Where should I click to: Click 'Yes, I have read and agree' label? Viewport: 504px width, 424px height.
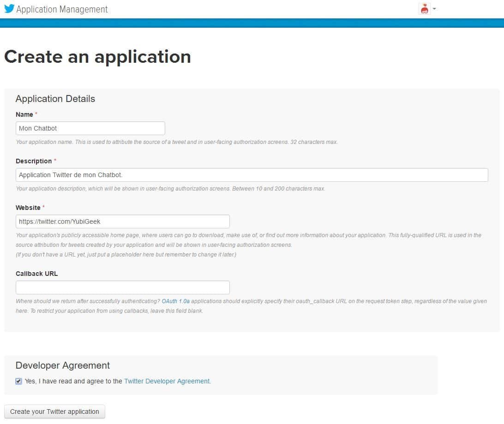(x=73, y=381)
